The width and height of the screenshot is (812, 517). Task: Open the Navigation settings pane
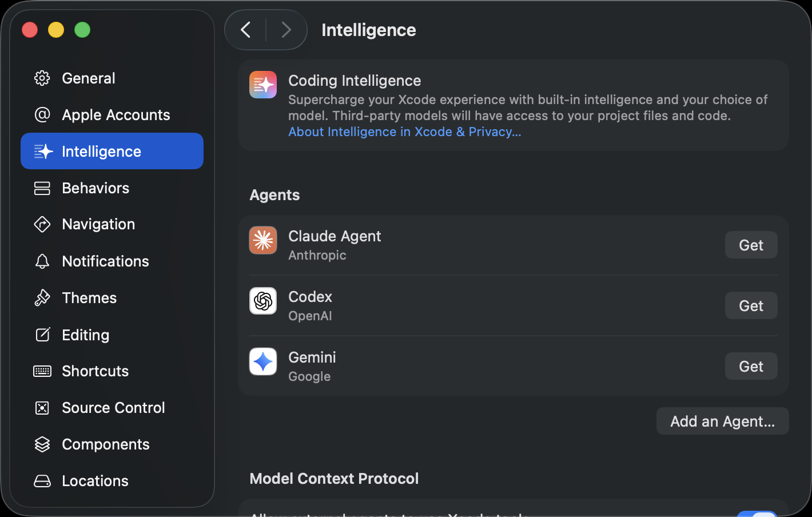112,224
